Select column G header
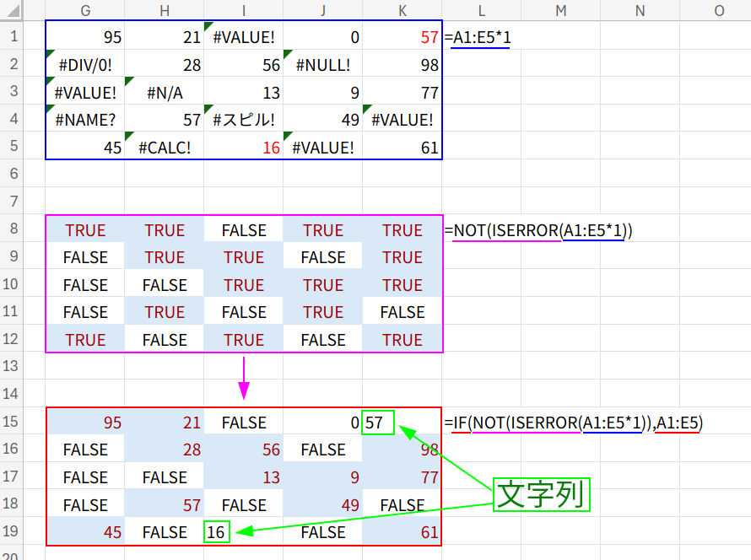Screen dimensions: 751x560 point(85,10)
